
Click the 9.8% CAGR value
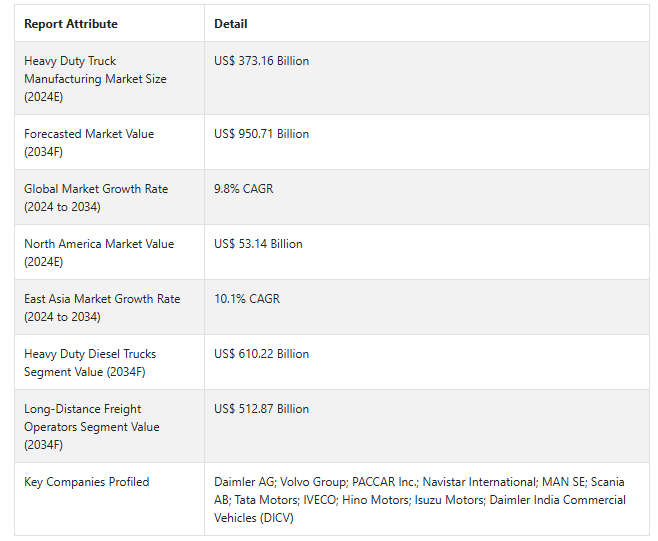point(243,189)
